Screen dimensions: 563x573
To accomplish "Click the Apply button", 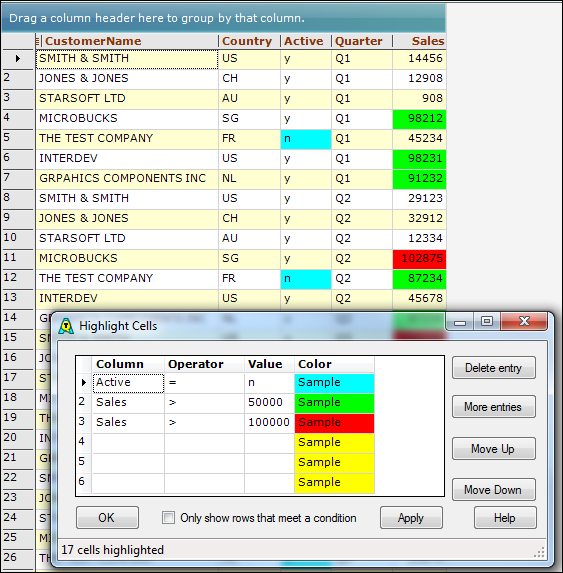I will 411,517.
